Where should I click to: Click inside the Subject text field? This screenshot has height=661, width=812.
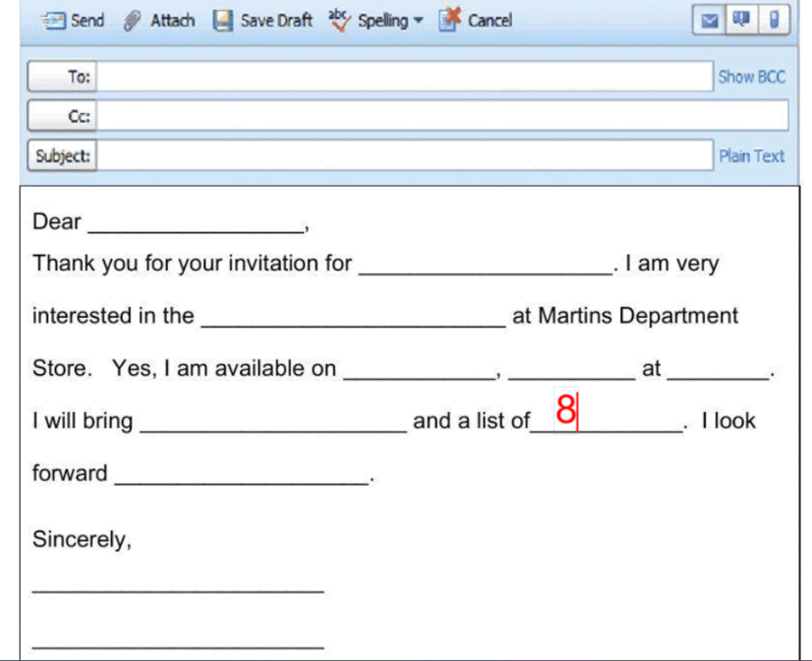(405, 156)
